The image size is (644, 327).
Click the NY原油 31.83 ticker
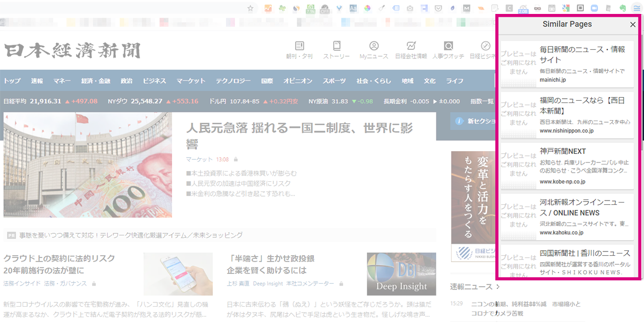(x=341, y=101)
